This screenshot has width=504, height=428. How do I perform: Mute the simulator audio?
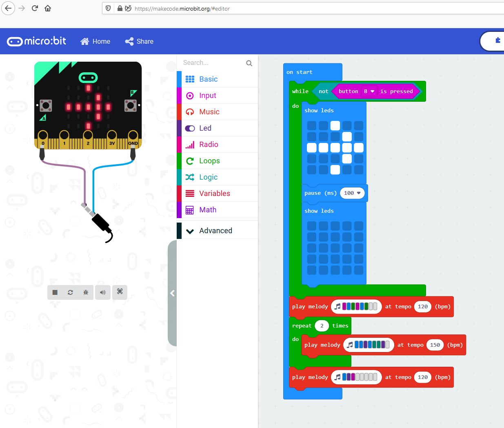coord(103,292)
